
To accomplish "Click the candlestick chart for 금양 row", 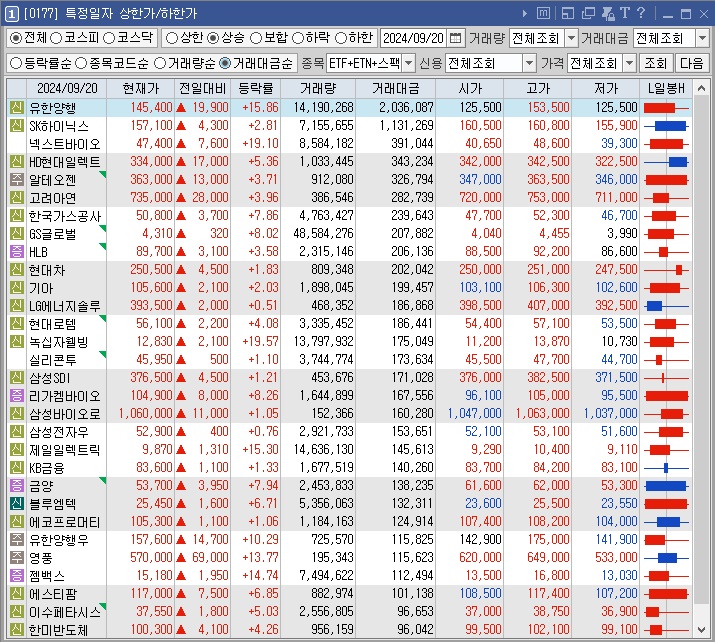I will pos(666,486).
